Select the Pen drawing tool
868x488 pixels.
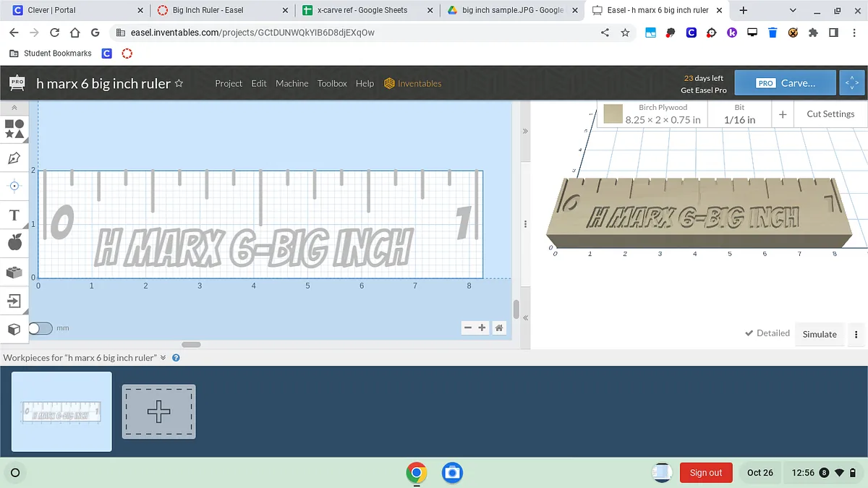[x=14, y=158]
